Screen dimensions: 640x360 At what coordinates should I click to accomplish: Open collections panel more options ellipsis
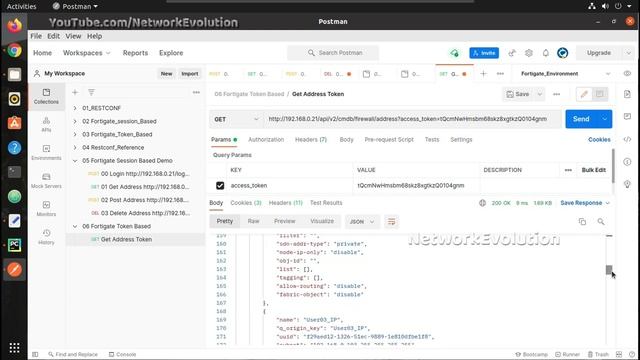(196, 93)
